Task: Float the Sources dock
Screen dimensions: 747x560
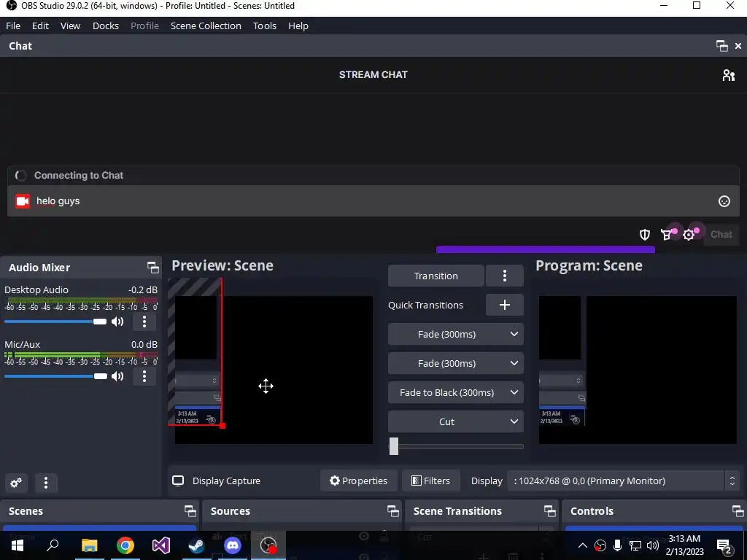Action: (x=393, y=511)
